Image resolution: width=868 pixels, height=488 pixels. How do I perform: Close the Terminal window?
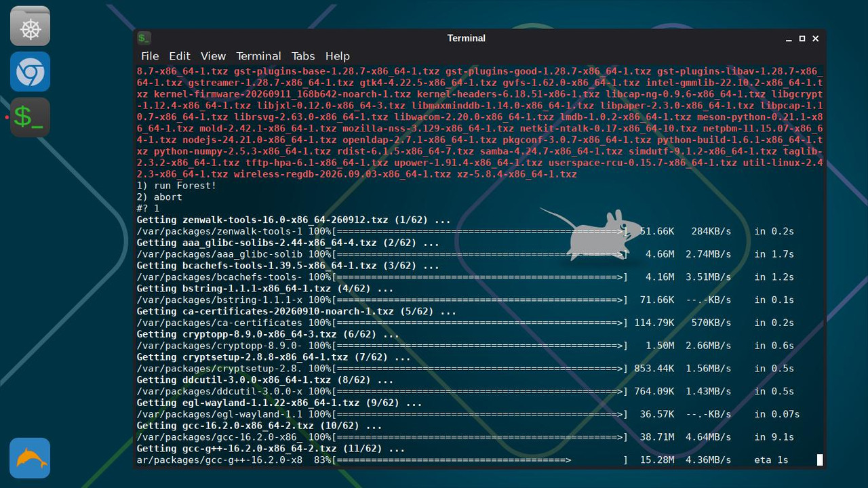point(816,39)
